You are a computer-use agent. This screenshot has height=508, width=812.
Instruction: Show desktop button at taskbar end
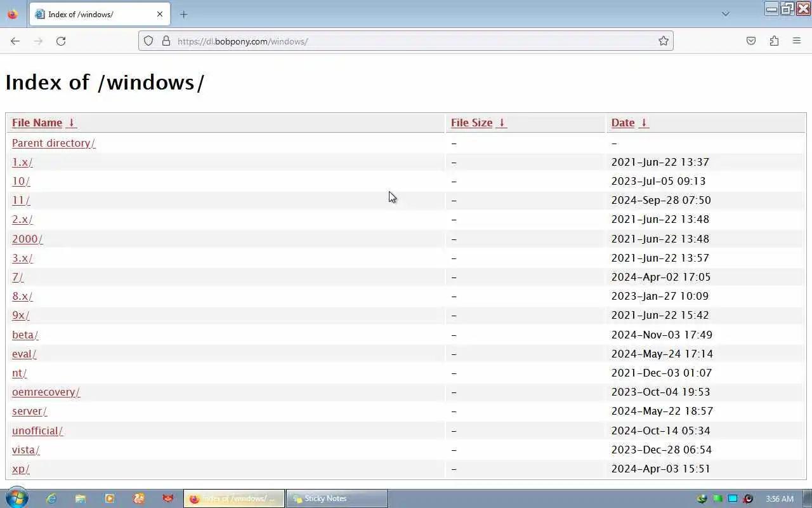pos(807,498)
